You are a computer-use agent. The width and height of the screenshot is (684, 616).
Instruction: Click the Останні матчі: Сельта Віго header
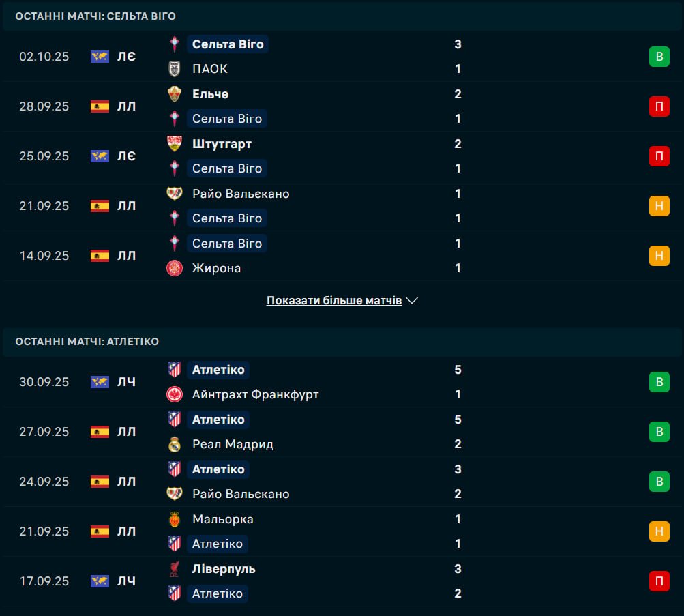pos(95,16)
